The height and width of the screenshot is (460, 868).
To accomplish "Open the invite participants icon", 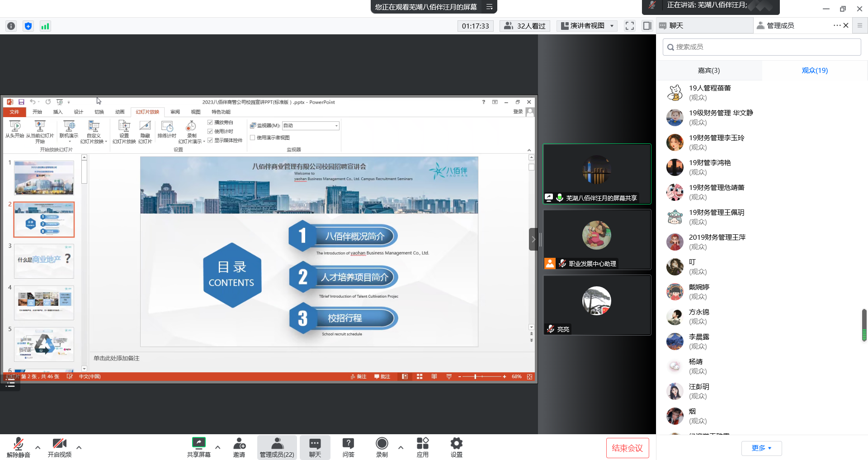I will 239,443.
